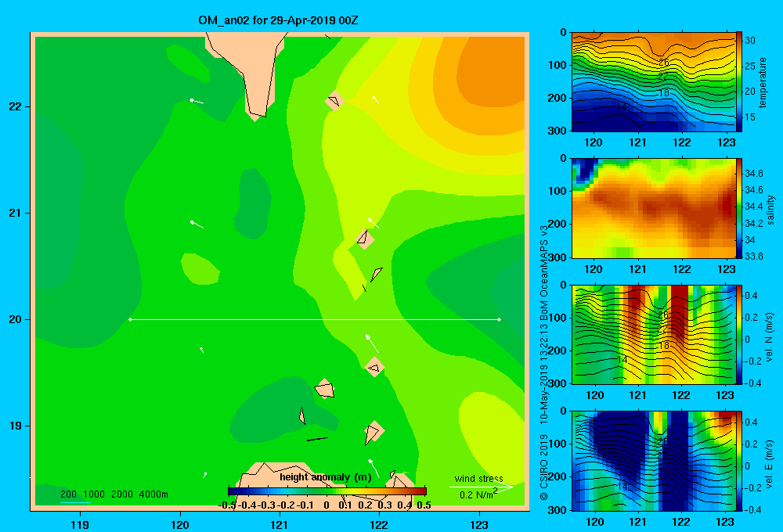Click the vel. E color scale bar
This screenshot has width=783, height=532.
739,461
